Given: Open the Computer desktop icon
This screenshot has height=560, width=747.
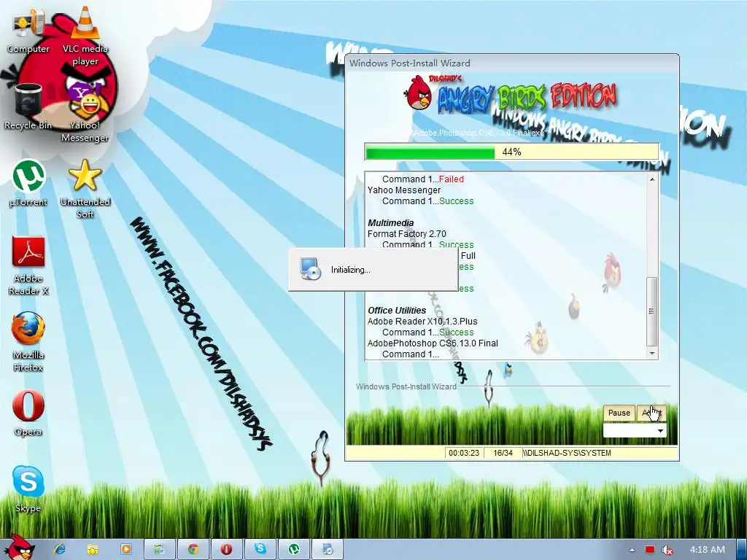Looking at the screenshot, I should point(28,31).
